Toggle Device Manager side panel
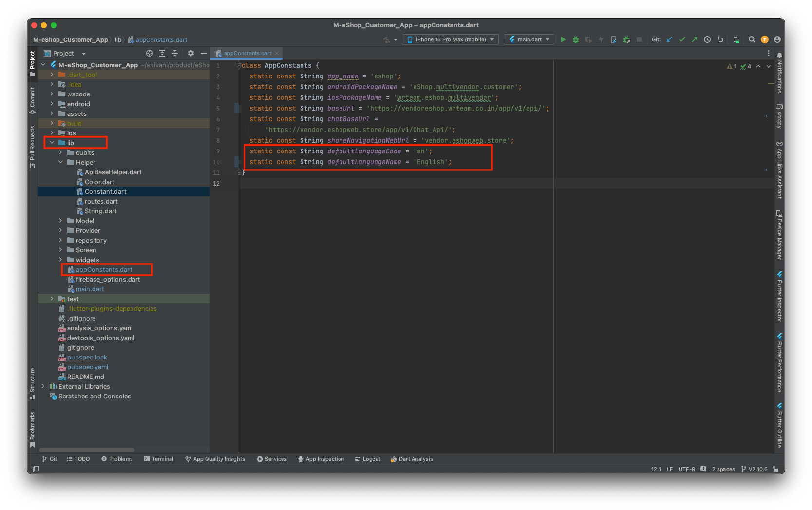This screenshot has height=510, width=812. click(779, 235)
